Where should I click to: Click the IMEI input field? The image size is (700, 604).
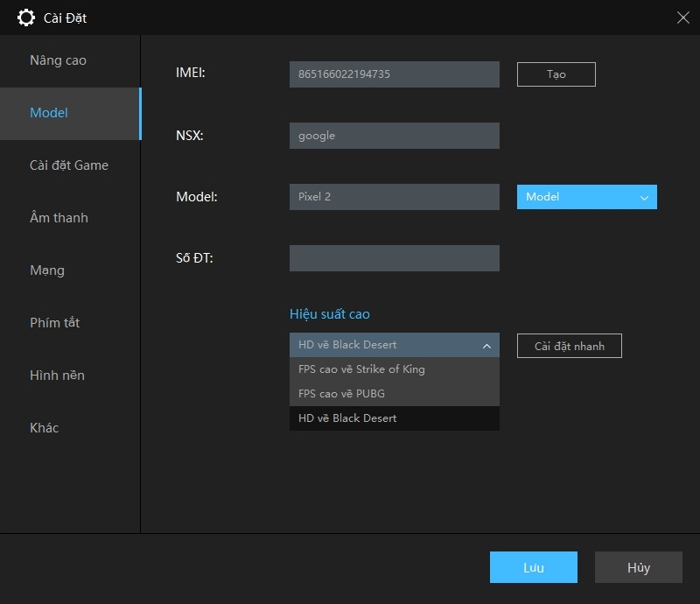point(394,74)
